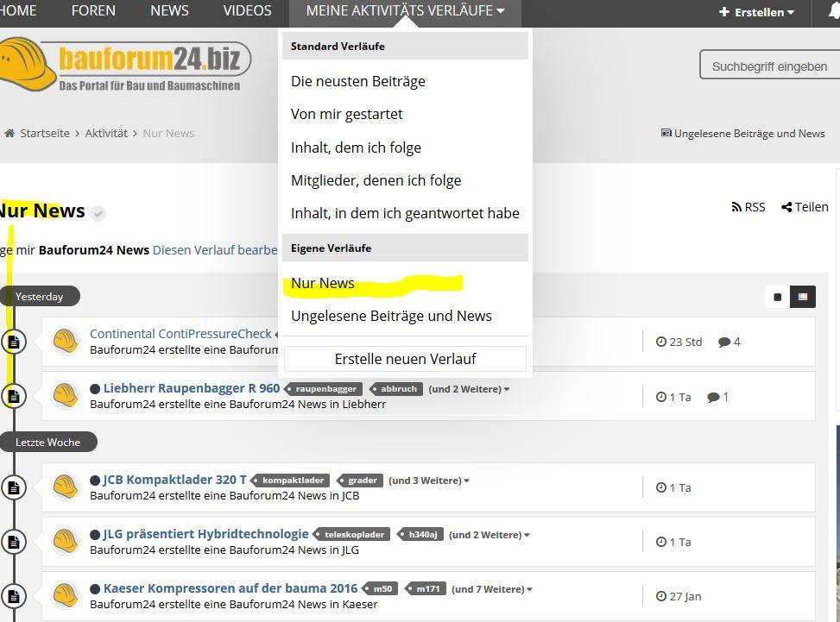840x622 pixels.
Task: Open JCB Kompaktlader 320 T article
Action: 174,480
